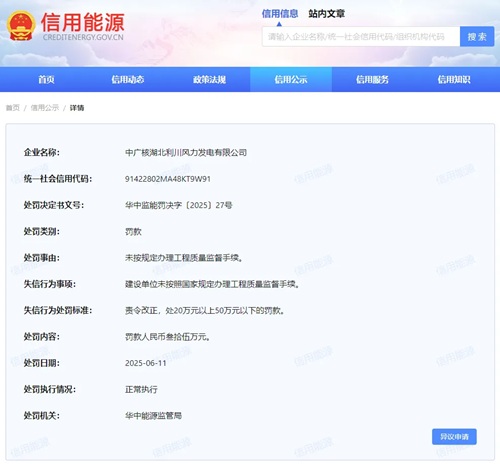Image resolution: width=500 pixels, height=464 pixels.
Task: Click the penalty date 2025-06-11
Action: pyautogui.click(x=146, y=363)
